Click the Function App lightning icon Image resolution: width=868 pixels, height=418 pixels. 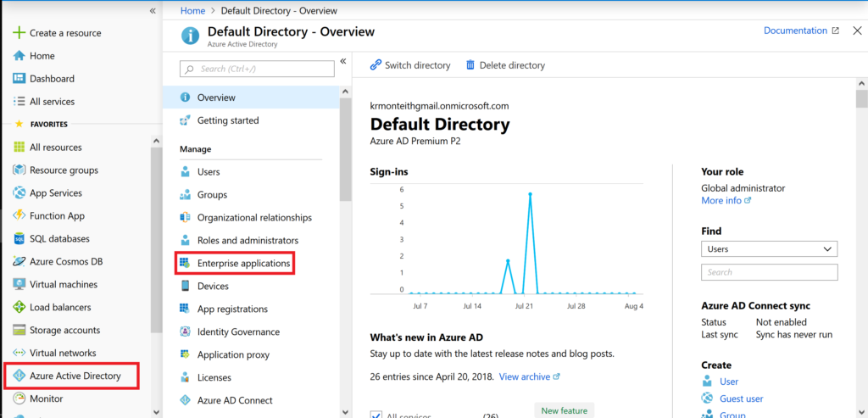[19, 216]
